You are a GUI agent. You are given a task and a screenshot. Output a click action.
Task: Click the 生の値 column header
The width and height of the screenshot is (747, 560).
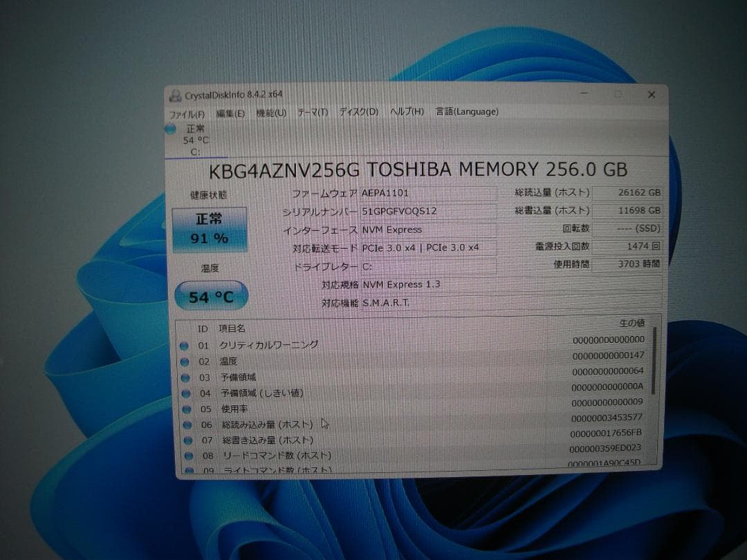coord(631,323)
